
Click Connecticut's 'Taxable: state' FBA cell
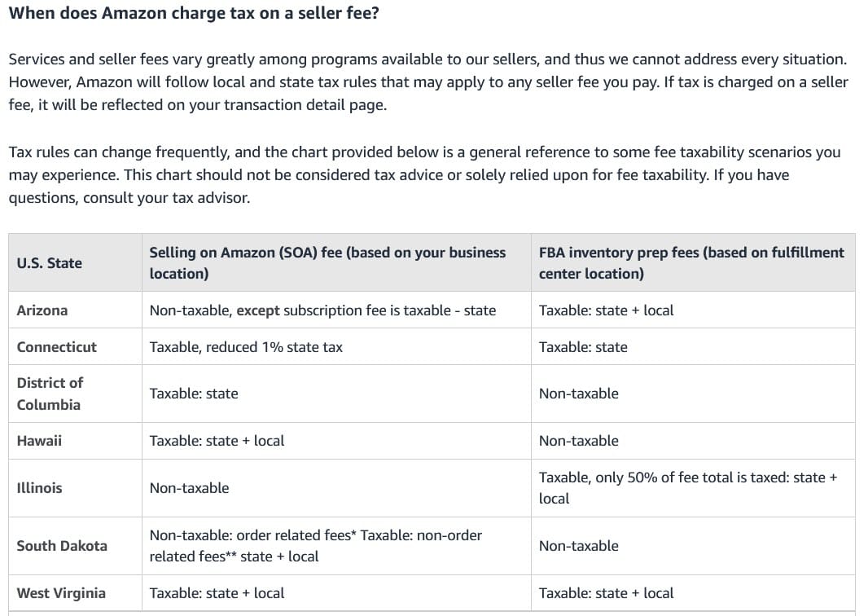[x=583, y=347]
